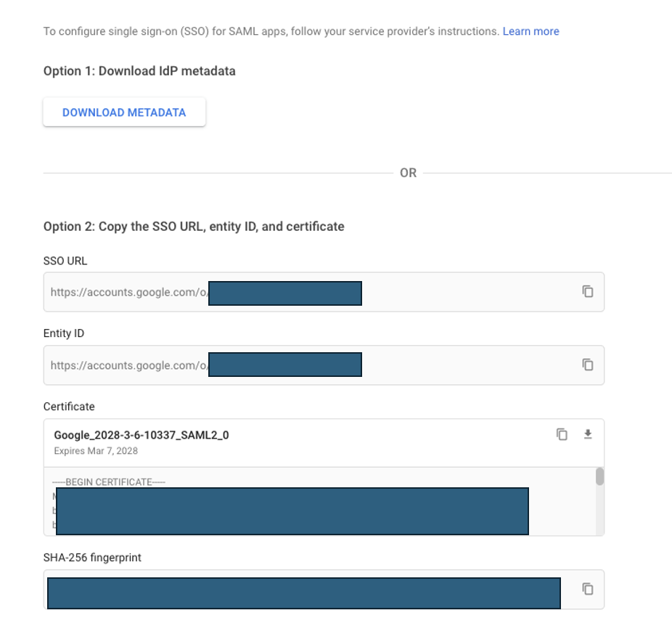Screen dimensions: 672x626
Task: Click inside the SHA-256 fingerprint field
Action: click(324, 590)
